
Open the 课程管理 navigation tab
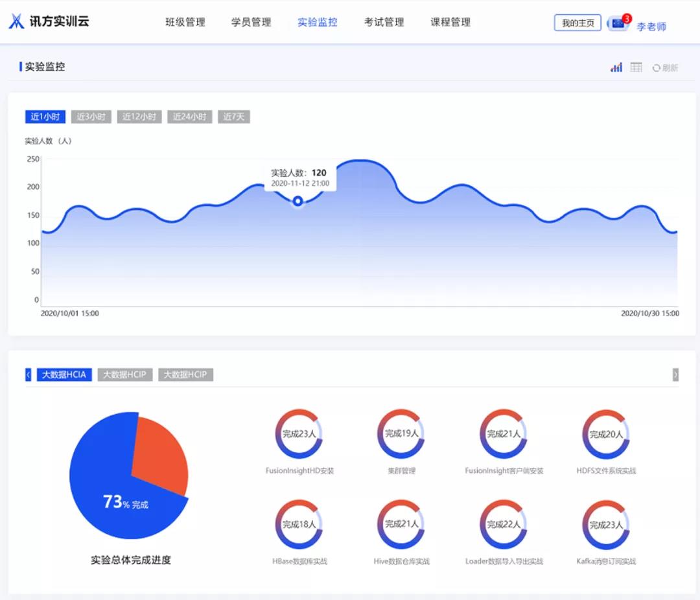[x=450, y=21]
